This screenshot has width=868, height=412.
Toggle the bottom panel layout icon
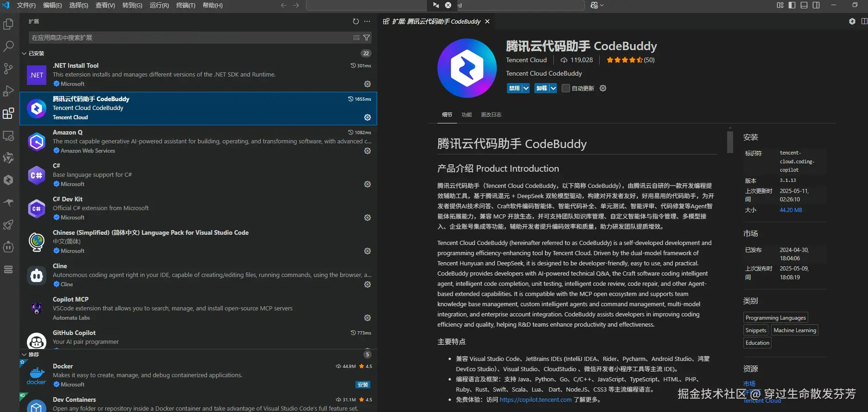coord(804,5)
